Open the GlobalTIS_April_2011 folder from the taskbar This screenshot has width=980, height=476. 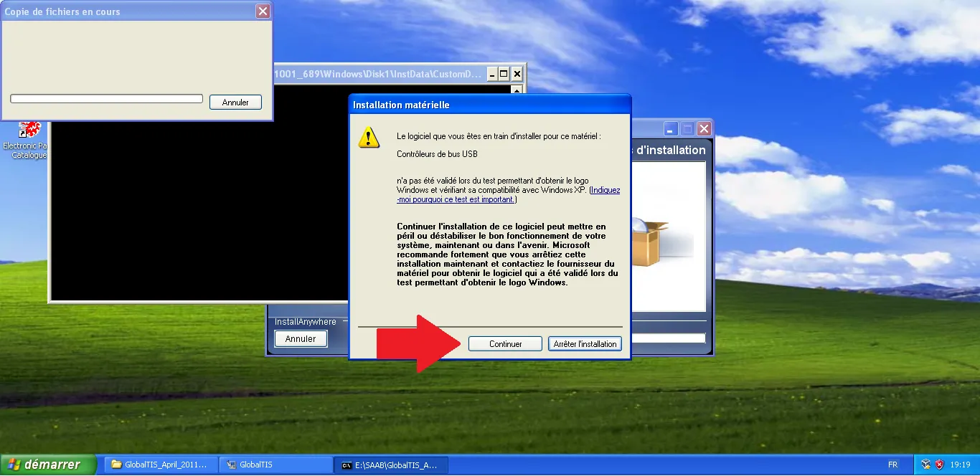tap(159, 465)
